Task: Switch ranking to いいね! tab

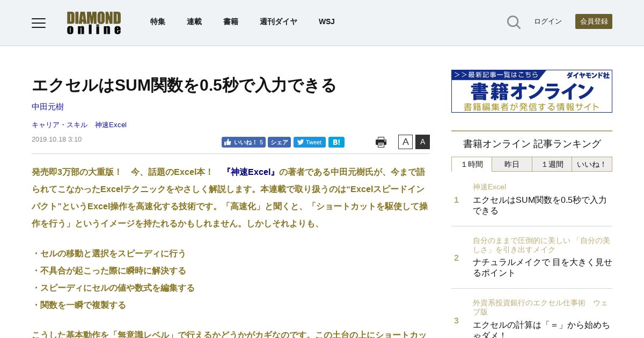Action: [x=592, y=164]
